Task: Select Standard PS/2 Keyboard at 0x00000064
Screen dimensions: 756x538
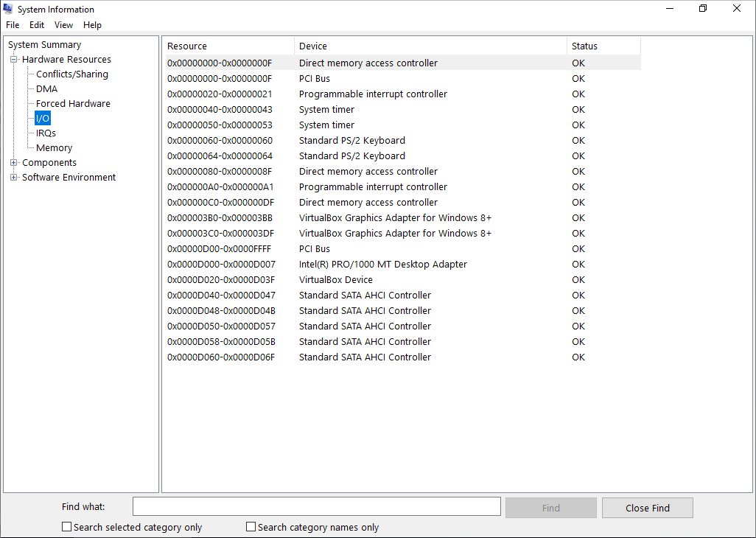Action: coord(403,156)
